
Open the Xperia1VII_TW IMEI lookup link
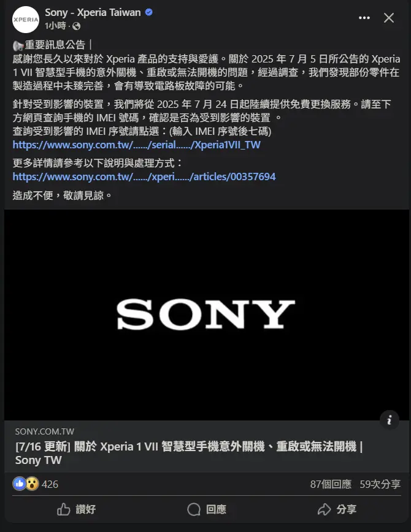coord(137,145)
